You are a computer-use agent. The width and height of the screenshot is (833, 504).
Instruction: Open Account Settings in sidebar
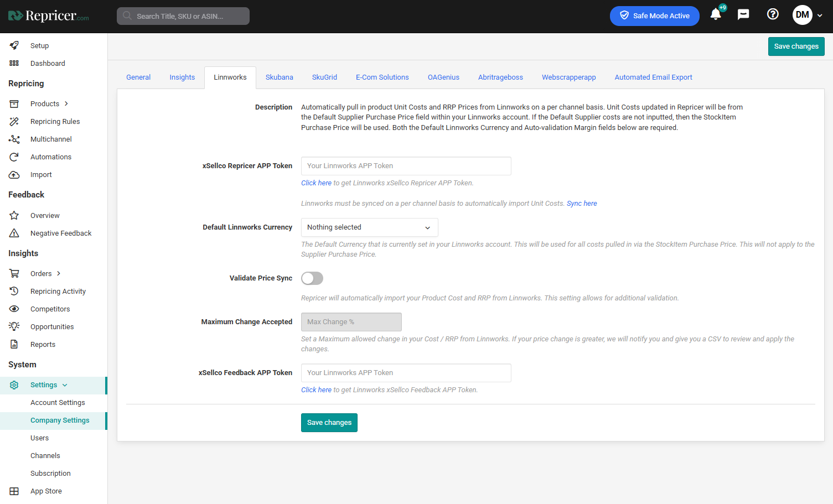tap(58, 402)
